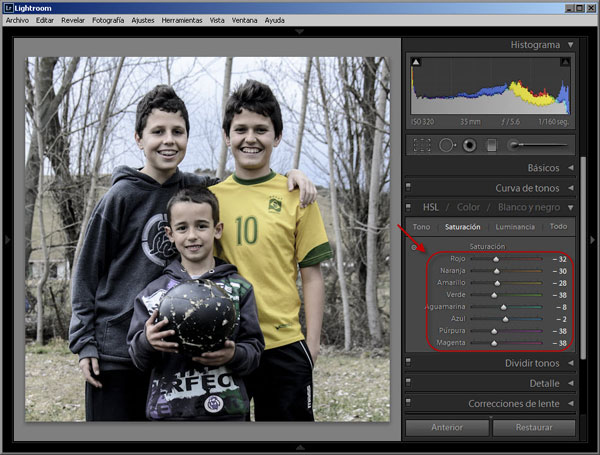This screenshot has width=600, height=455.
Task: Switch to the Todo tab
Action: click(x=558, y=227)
